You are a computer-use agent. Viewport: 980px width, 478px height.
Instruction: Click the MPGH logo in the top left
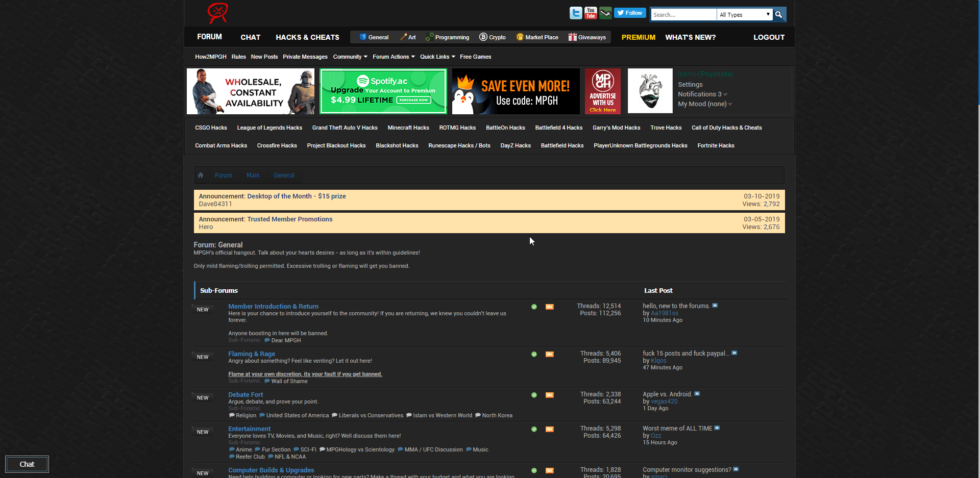coord(217,13)
